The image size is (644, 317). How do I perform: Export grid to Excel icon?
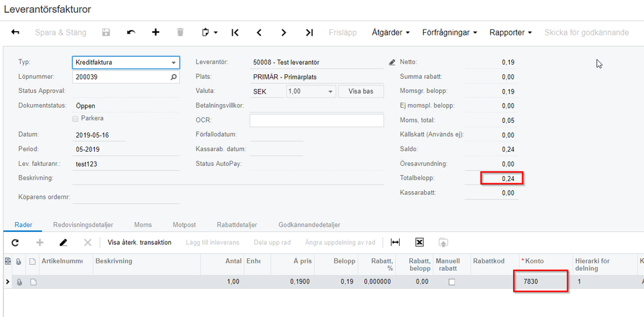(419, 243)
